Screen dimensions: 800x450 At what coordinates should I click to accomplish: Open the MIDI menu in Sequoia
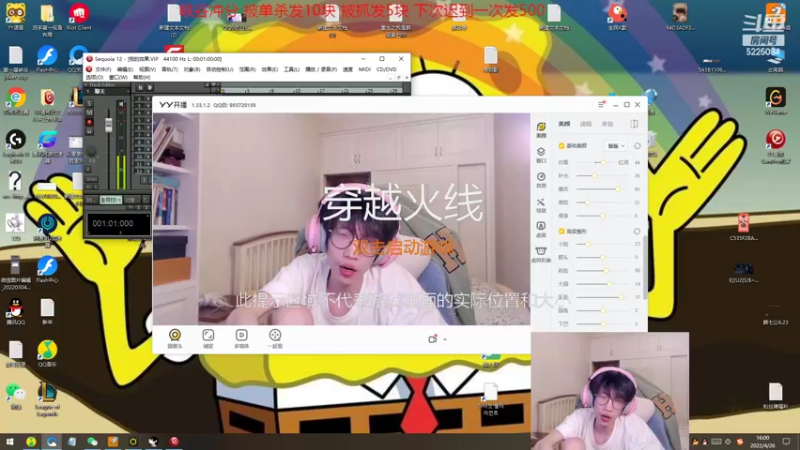(364, 69)
